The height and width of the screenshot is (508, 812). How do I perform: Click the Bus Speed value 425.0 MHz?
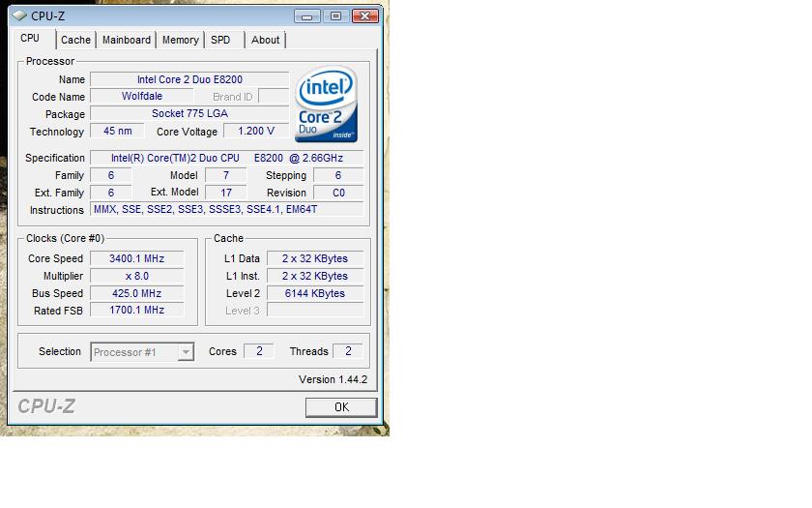(x=136, y=293)
